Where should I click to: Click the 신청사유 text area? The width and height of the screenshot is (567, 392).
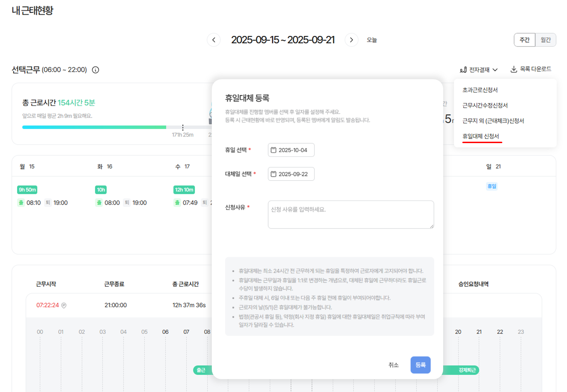351,214
